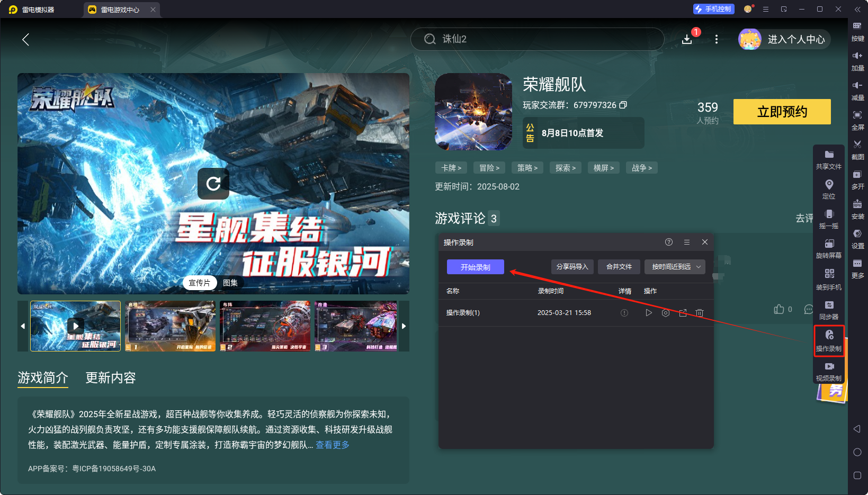The width and height of the screenshot is (868, 495).
Task: Collapse the right sidebar with double chevron
Action: (x=857, y=9)
